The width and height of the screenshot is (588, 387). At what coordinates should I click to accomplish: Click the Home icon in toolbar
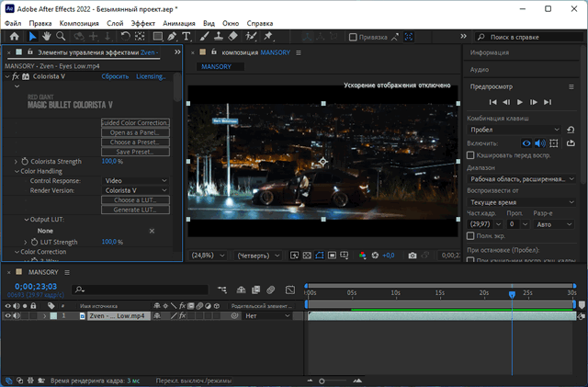point(14,36)
